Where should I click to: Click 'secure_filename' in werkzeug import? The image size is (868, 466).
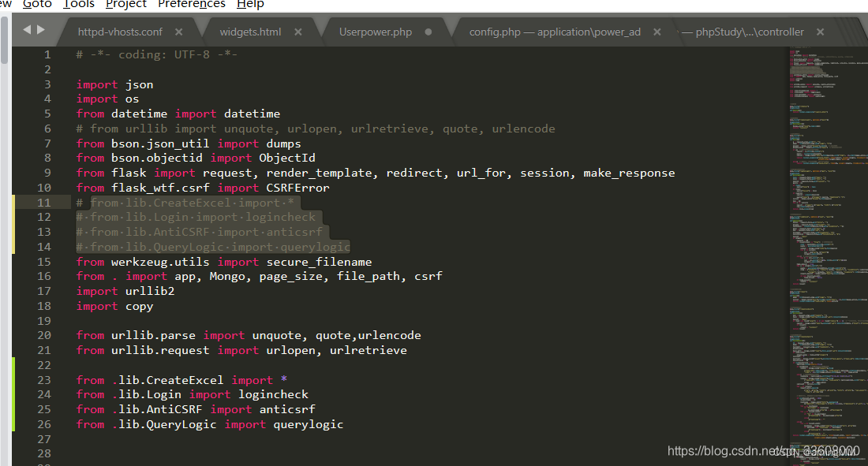tap(319, 263)
